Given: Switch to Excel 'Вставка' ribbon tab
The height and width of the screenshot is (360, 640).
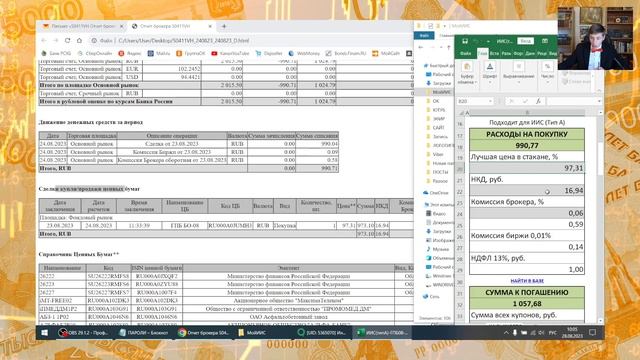Looking at the screenshot, I should click(494, 53).
